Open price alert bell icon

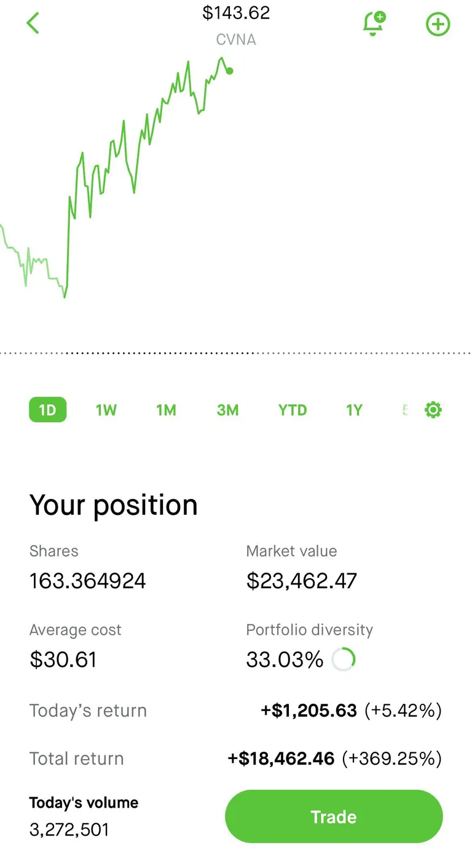(x=373, y=24)
